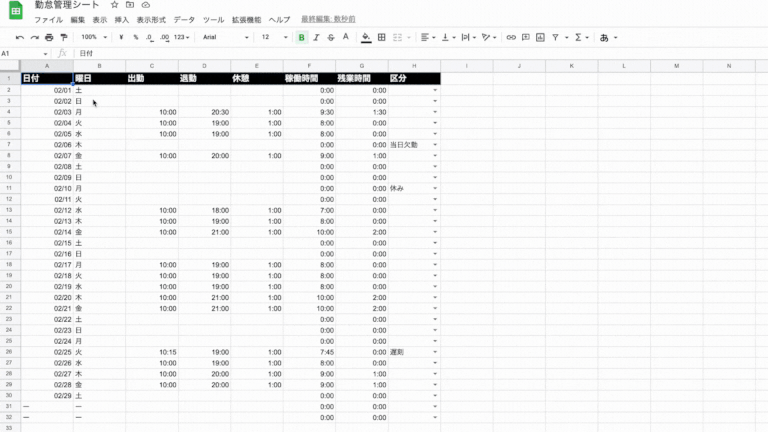This screenshot has height=432, width=768.
Task: Open the fill color picker
Action: click(x=366, y=37)
